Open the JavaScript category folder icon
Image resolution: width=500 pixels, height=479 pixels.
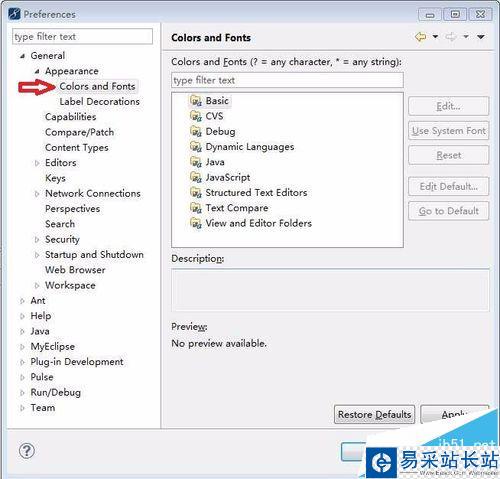[x=196, y=177]
